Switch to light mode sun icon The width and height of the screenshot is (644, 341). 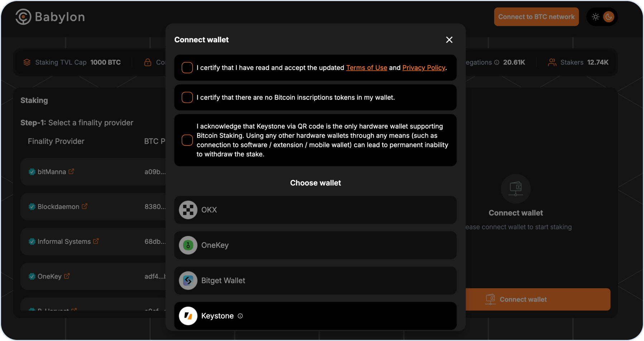coord(596,17)
